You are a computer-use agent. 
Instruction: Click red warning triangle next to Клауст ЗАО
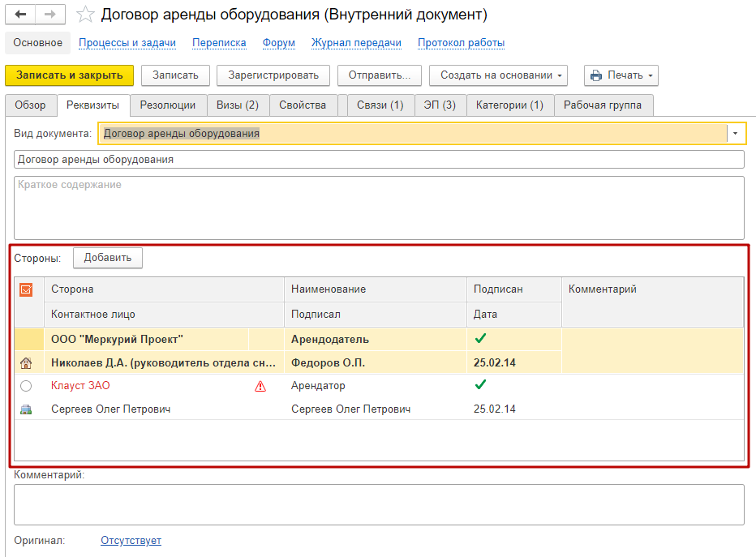click(x=260, y=387)
